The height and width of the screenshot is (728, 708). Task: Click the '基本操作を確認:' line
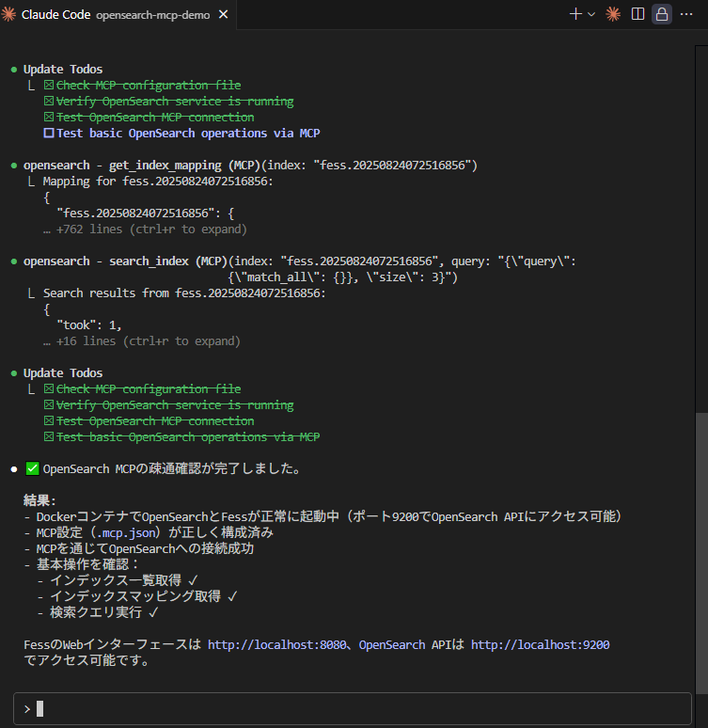point(82,564)
